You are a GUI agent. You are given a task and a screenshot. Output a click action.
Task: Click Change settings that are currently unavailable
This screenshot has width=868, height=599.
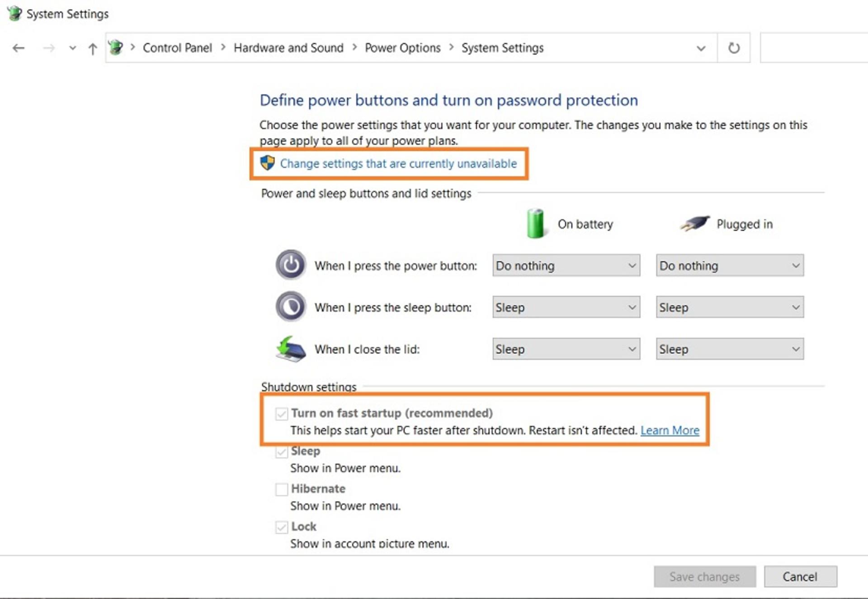pyautogui.click(x=398, y=163)
